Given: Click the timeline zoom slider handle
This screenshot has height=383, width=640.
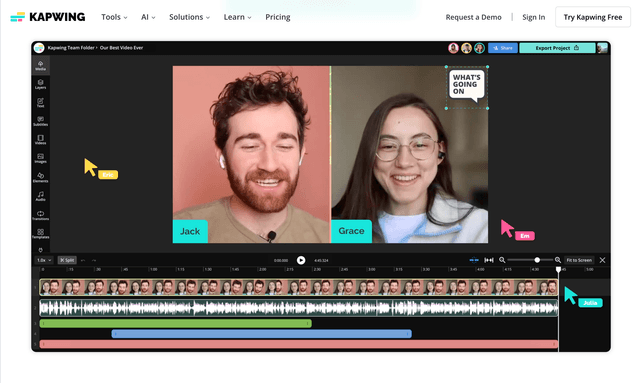Looking at the screenshot, I should coord(537,260).
